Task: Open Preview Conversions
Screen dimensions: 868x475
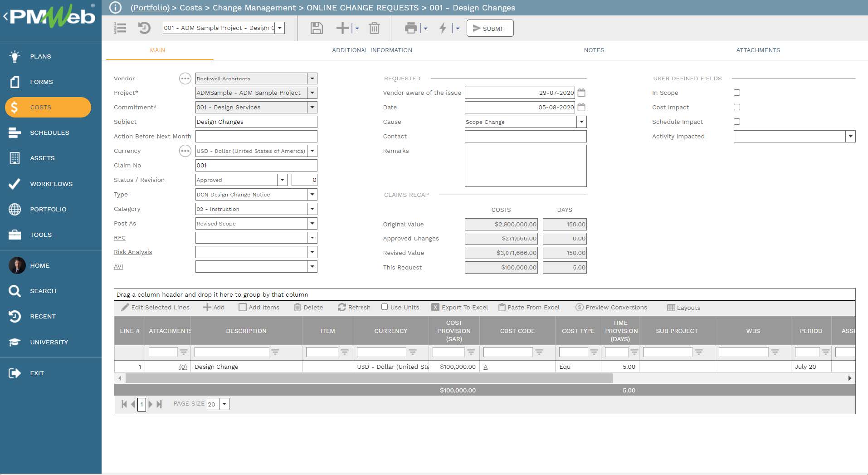Action: (611, 307)
